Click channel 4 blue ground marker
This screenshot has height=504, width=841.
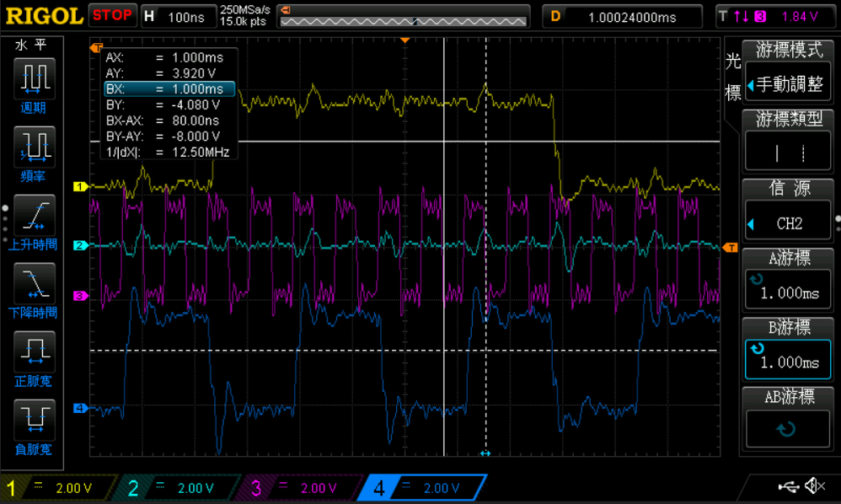(x=80, y=408)
